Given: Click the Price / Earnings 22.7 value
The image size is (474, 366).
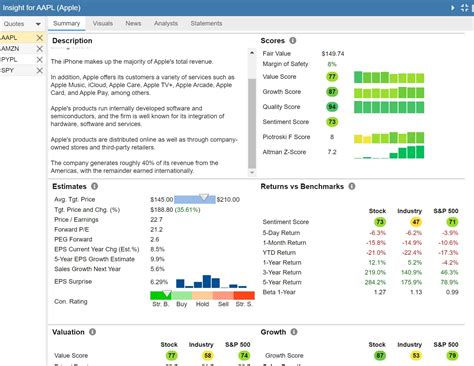Looking at the screenshot, I should coord(156,220).
